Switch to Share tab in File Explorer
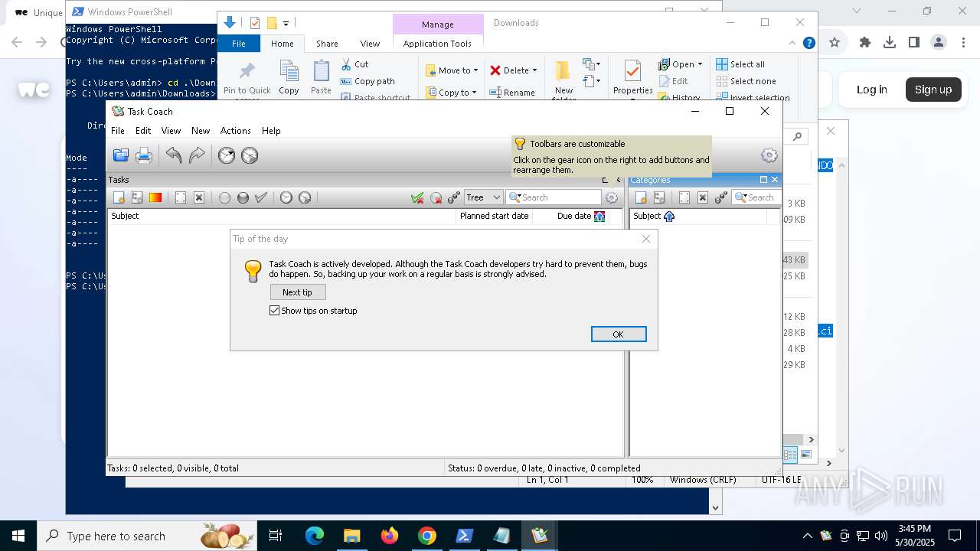This screenshot has width=980, height=551. tap(327, 44)
